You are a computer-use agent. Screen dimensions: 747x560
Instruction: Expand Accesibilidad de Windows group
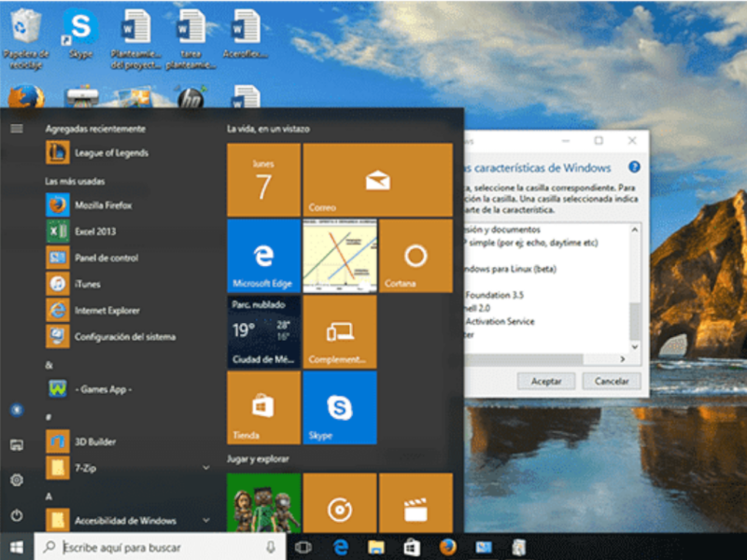coord(205,520)
